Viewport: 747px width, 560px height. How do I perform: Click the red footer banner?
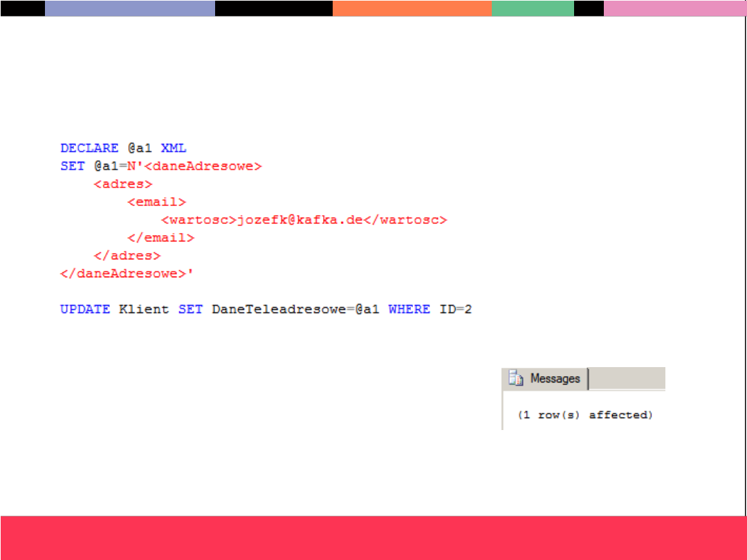(373, 537)
